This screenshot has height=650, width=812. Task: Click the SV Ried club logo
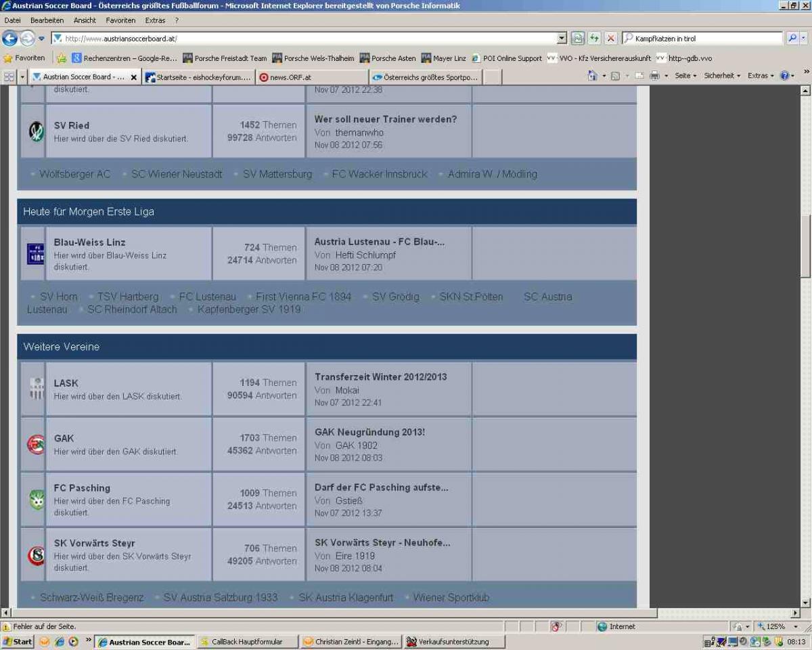[36, 131]
